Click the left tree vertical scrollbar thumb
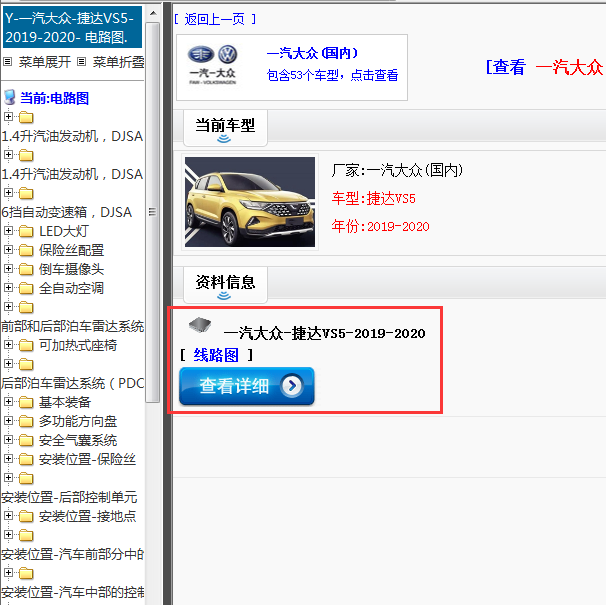Screen dimensions: 606x605 tap(152, 212)
